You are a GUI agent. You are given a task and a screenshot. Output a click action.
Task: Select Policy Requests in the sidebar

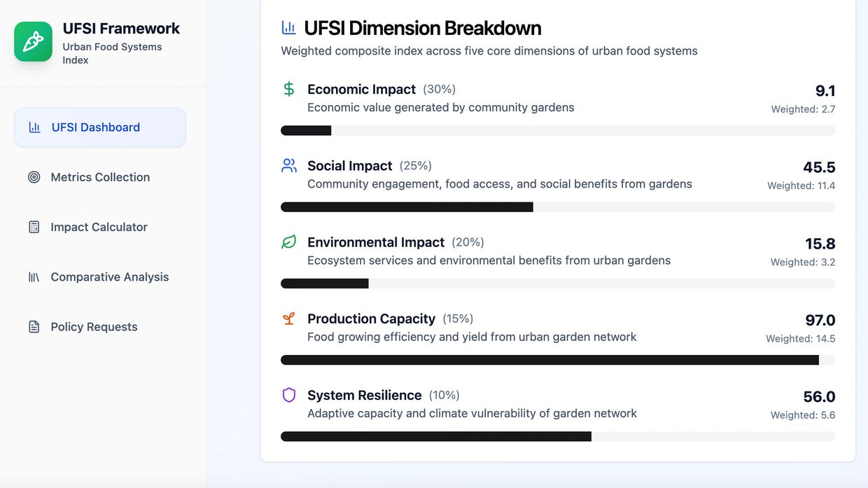(x=94, y=327)
